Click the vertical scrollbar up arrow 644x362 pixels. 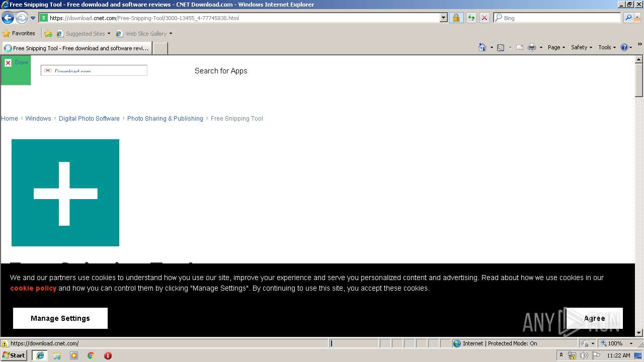639,59
